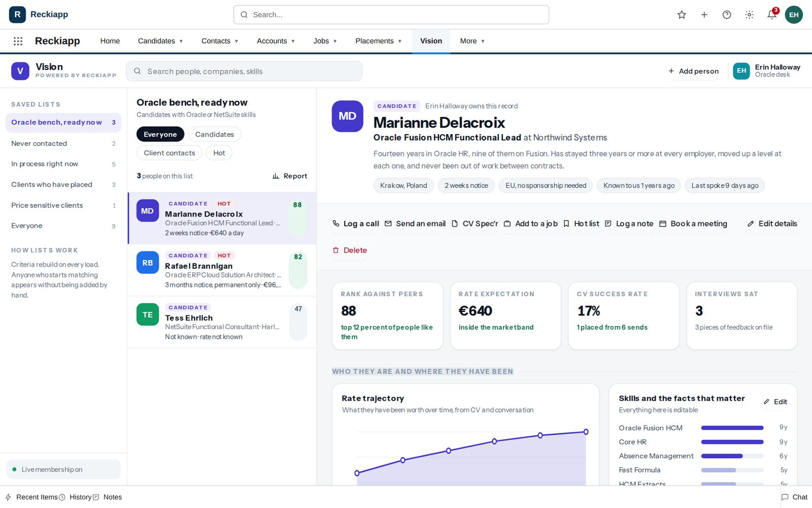Viewport: 812px width, 508px height.
Task: Click the Oracle Fusion HCM skill bar
Action: 732,428
